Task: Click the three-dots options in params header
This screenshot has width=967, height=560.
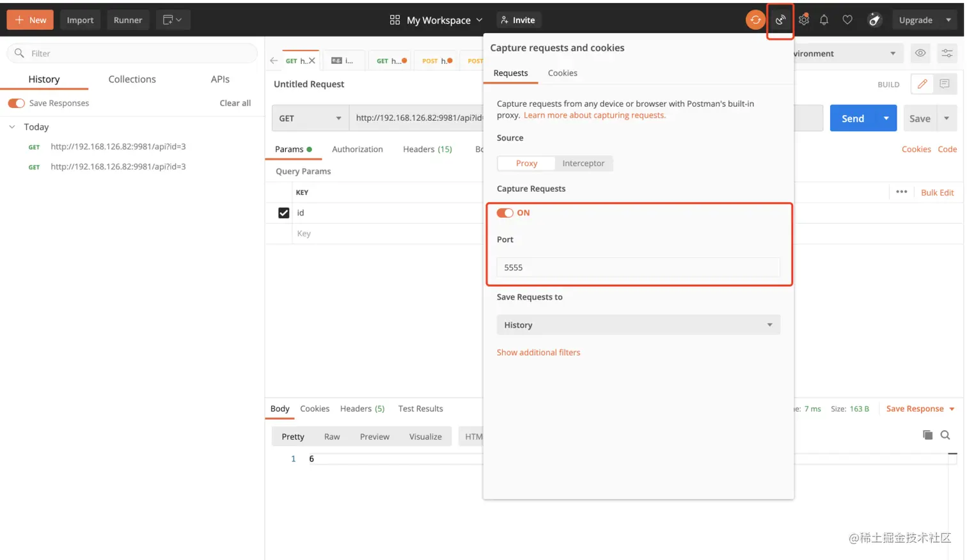Action: [x=902, y=192]
